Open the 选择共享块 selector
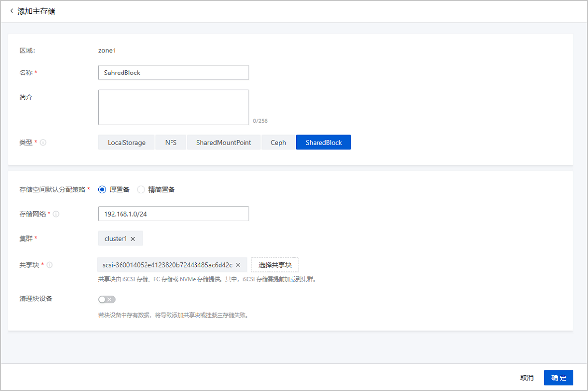 275,264
